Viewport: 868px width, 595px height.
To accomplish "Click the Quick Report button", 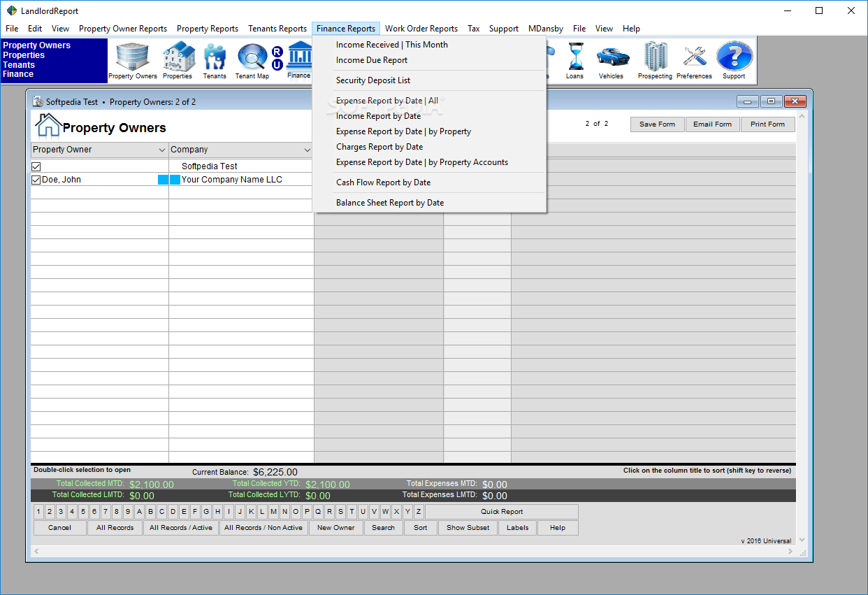I will (502, 512).
